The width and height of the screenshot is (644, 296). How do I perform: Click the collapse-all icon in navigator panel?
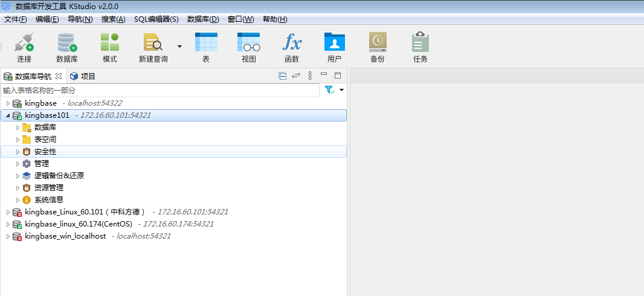click(x=282, y=76)
